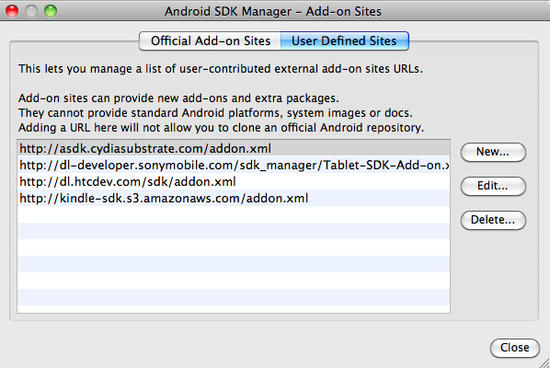This screenshot has height=368, width=550.
Task: Click the first empty row below kindle URL
Action: [x=234, y=214]
